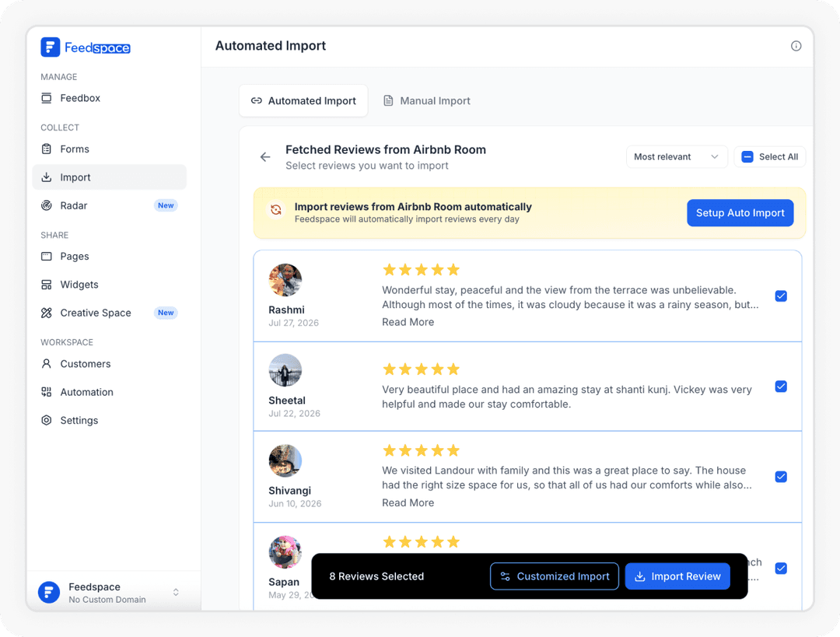This screenshot has width=840, height=637.
Task: Click the New badge beside Creative Space
Action: 166,313
